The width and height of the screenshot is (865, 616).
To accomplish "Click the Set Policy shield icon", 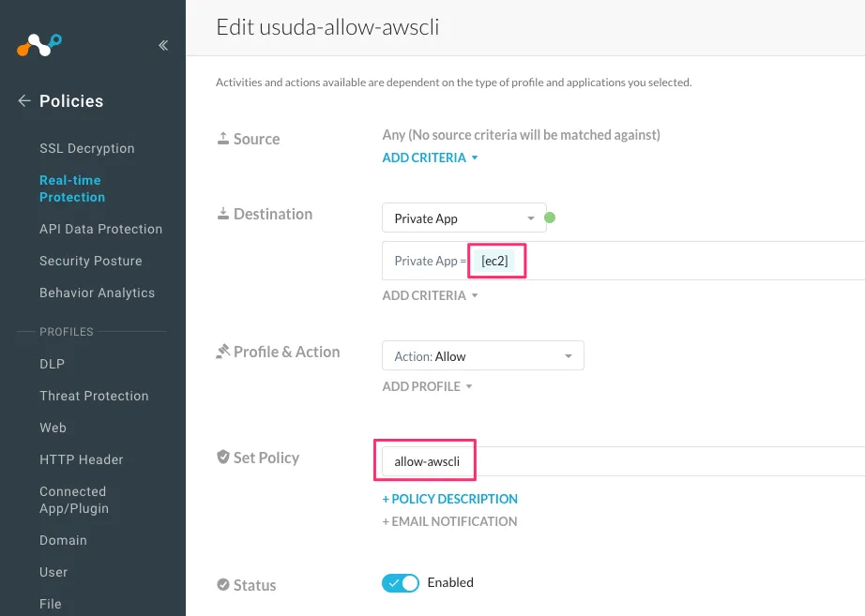I will (x=223, y=458).
